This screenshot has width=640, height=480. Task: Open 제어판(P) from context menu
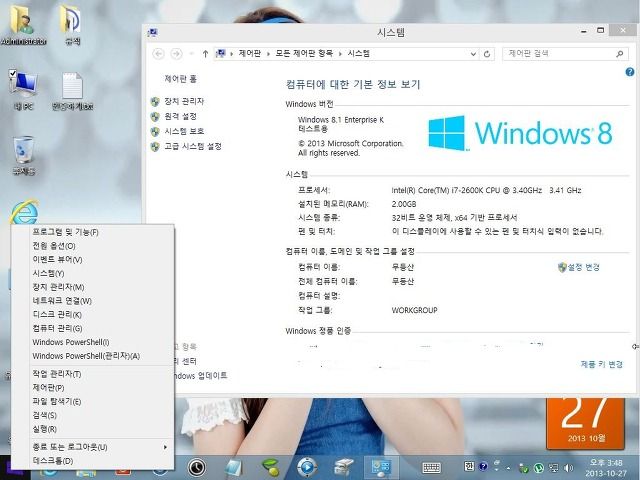click(93, 388)
